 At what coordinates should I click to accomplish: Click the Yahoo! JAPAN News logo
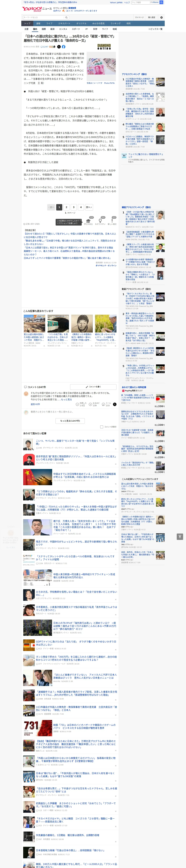click(37, 9)
